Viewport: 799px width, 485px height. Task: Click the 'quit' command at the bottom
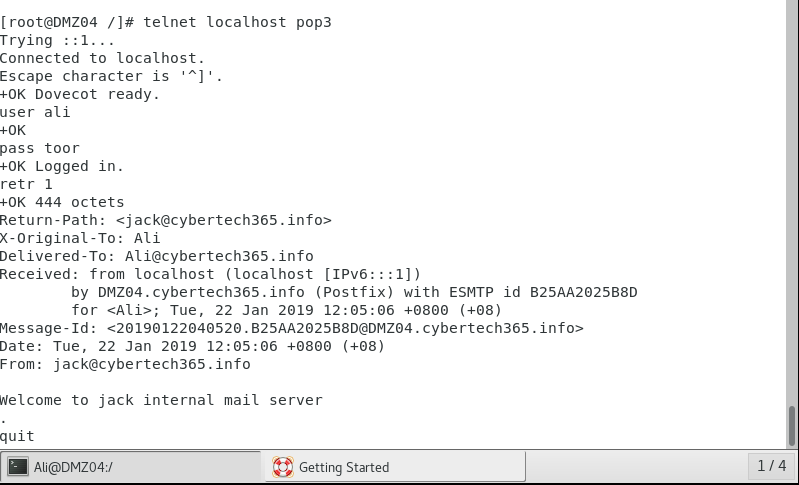click(x=17, y=436)
